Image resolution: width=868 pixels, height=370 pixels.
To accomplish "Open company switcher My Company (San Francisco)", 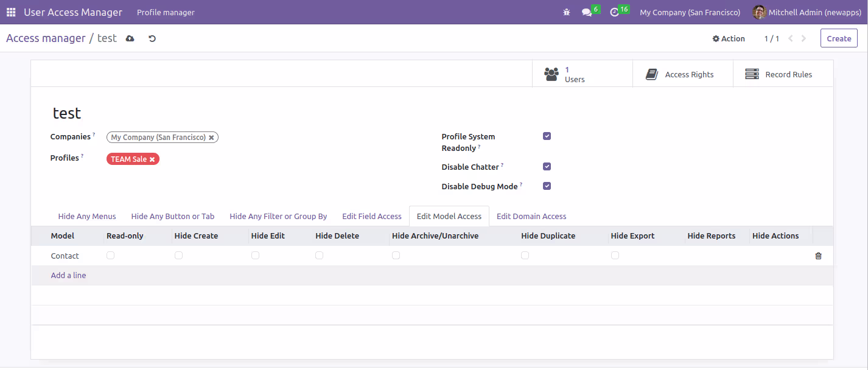I will (690, 12).
